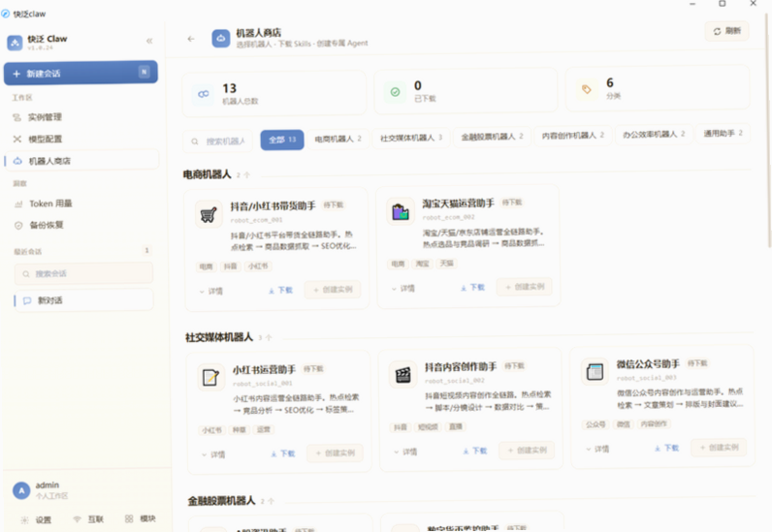
Task: Click the 运营 tag on 小红书运营助手 card
Action: click(264, 429)
